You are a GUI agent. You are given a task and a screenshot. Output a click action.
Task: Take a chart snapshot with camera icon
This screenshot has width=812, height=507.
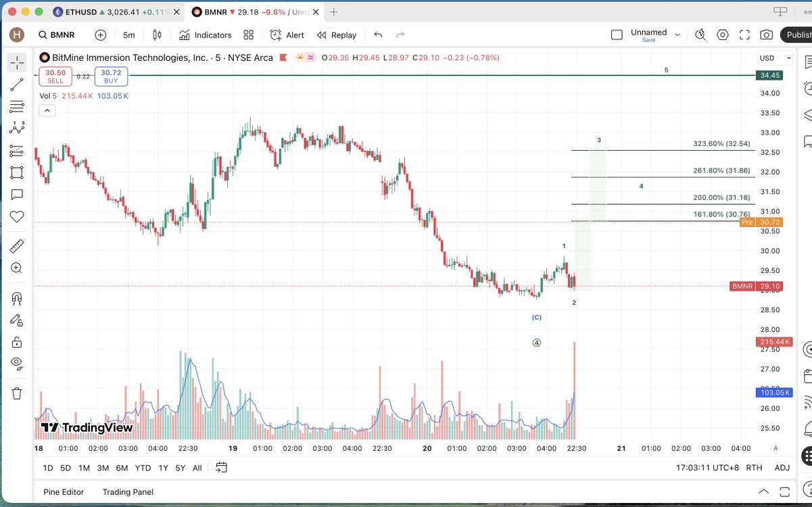pos(766,35)
